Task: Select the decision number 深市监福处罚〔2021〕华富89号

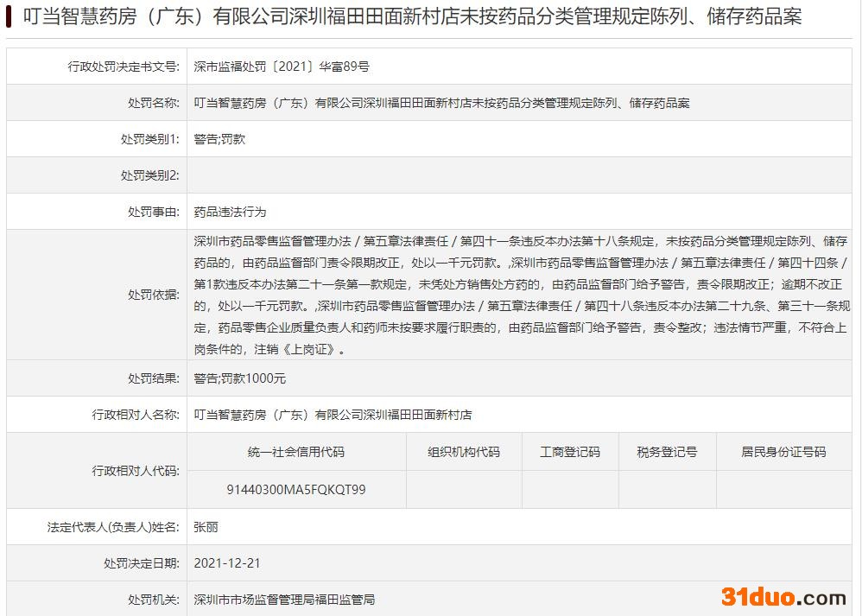Action: point(282,67)
